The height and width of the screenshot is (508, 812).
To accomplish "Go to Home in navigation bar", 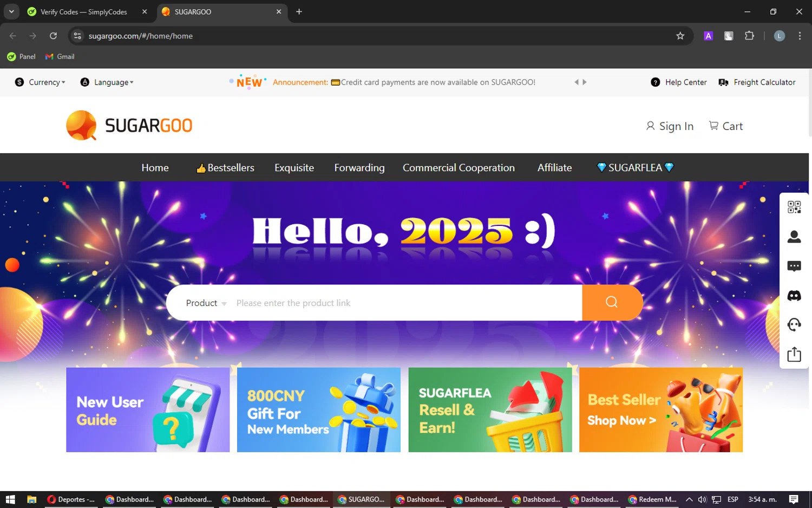I will click(155, 167).
